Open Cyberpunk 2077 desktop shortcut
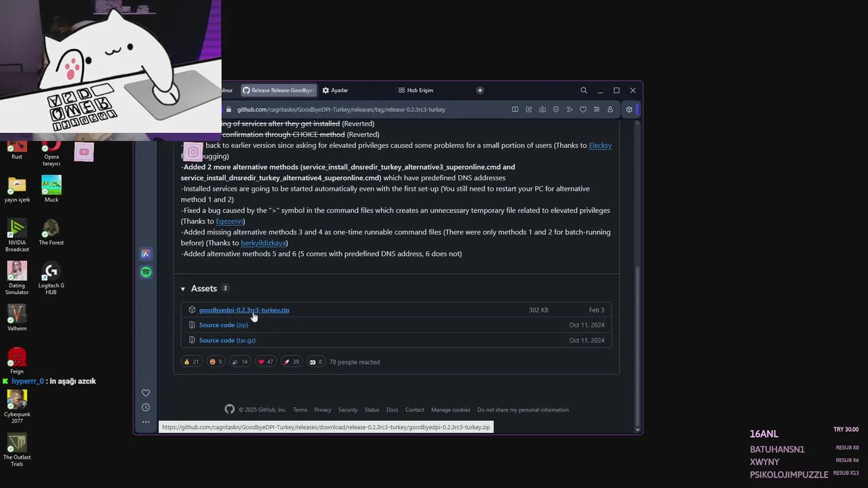This screenshot has width=868, height=488. [x=17, y=407]
